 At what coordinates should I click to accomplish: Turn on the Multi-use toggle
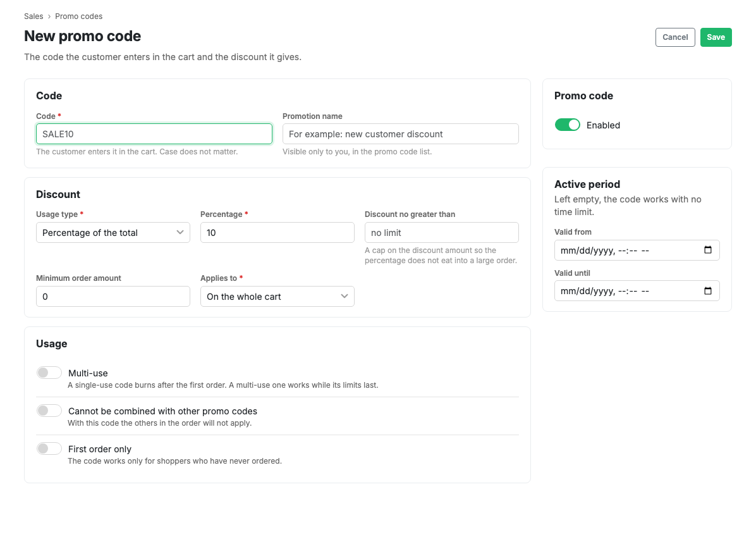coord(49,373)
